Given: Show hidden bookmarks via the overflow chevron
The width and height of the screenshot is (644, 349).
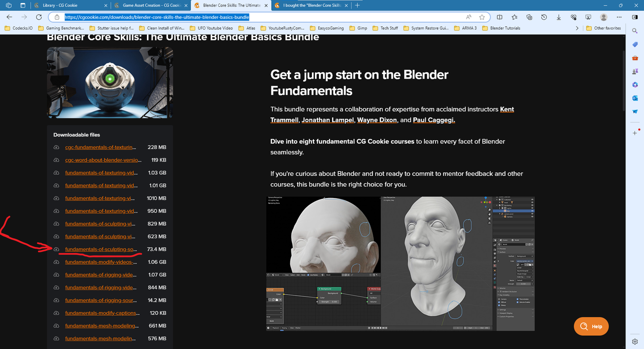Looking at the screenshot, I should click(577, 28).
